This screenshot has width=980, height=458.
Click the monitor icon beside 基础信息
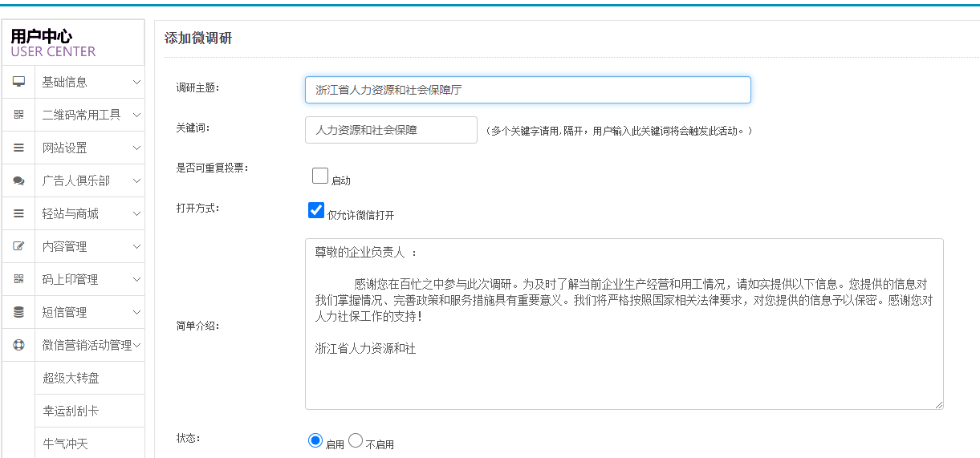18,82
